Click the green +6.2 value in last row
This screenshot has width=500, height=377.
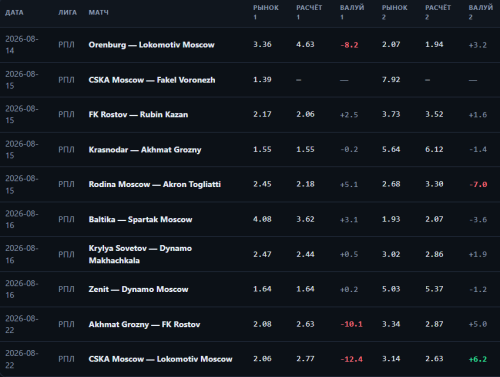pyautogui.click(x=478, y=359)
